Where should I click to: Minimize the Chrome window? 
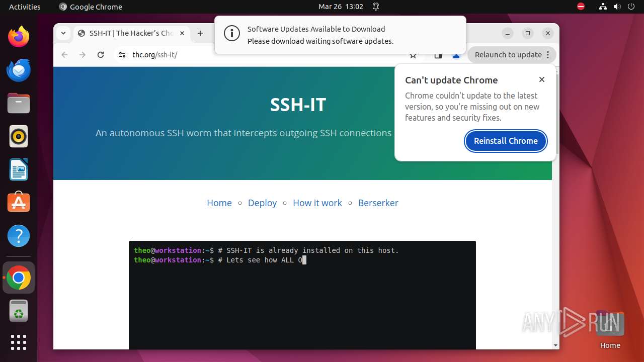pos(508,33)
